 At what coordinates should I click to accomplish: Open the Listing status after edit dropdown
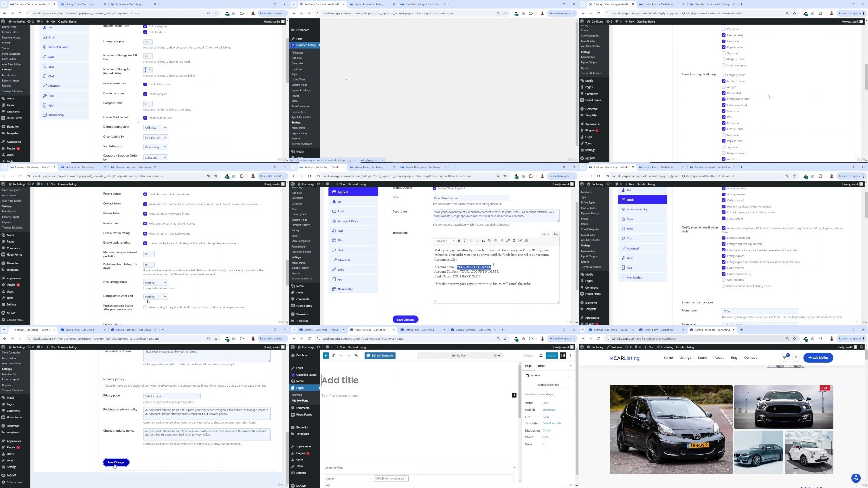(x=155, y=296)
